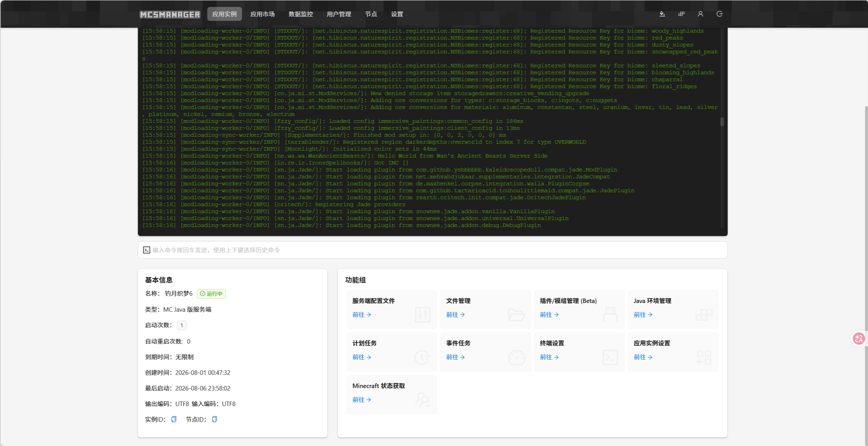Screen dimensions: 868x446
Task: Focus the command input field below the console
Action: [432, 250]
